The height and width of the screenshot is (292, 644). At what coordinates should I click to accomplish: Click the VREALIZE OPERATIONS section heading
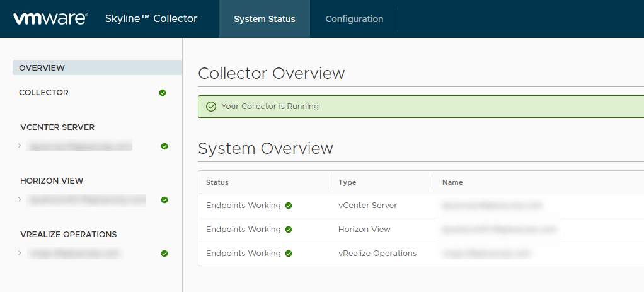69,235
